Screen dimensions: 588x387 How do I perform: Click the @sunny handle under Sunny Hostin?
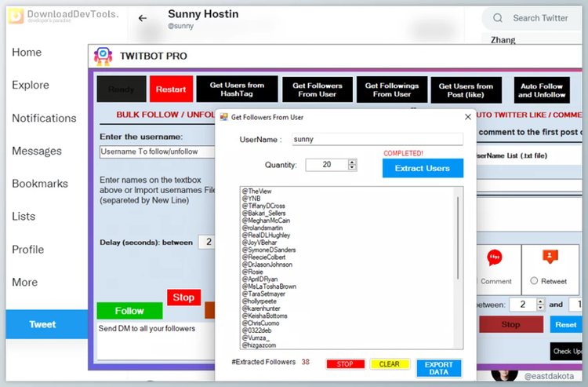(x=181, y=26)
